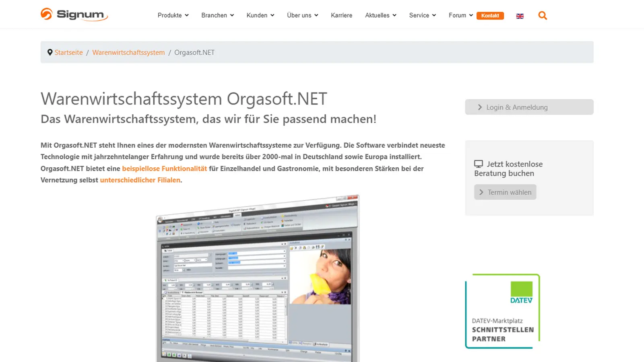Expand the Branchen menu

(x=217, y=15)
